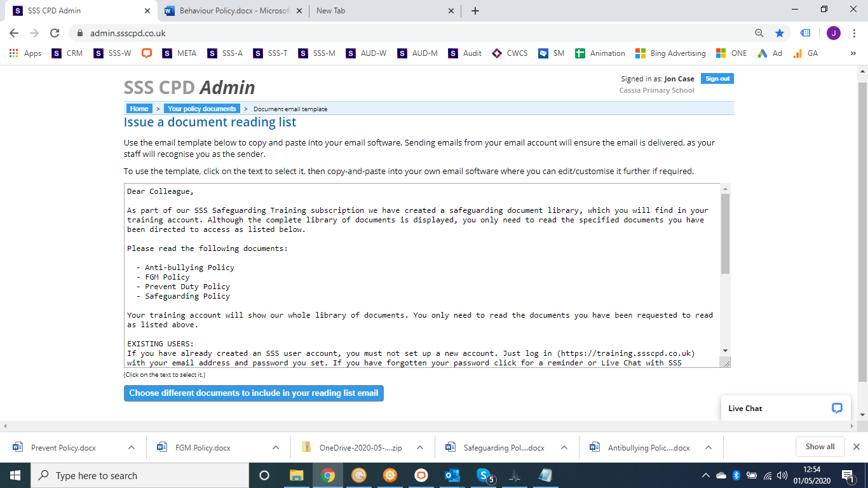Open downloaded Prevent Policy.docx
The height and width of the screenshot is (488, 868).
point(64,447)
